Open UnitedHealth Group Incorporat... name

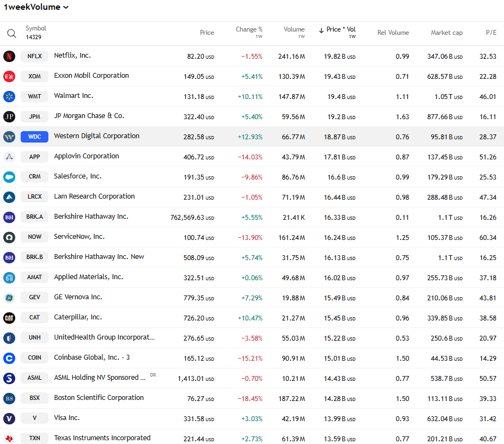(104, 337)
